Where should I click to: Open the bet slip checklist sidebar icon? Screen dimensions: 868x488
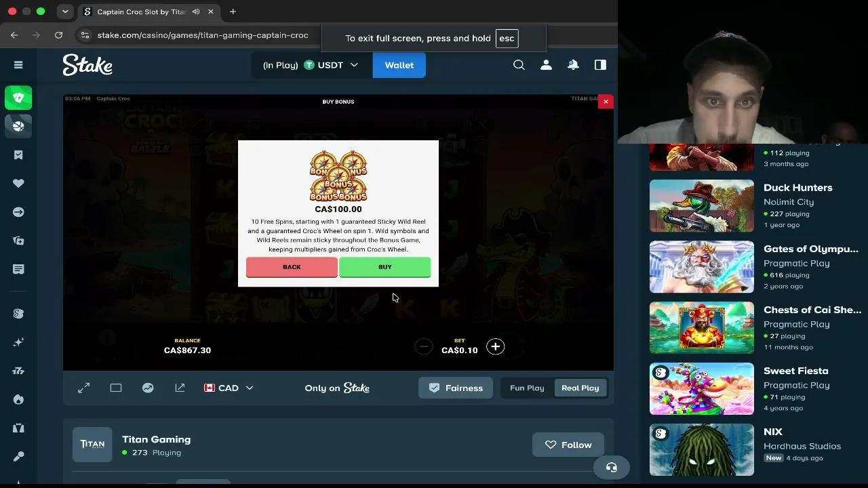18,155
